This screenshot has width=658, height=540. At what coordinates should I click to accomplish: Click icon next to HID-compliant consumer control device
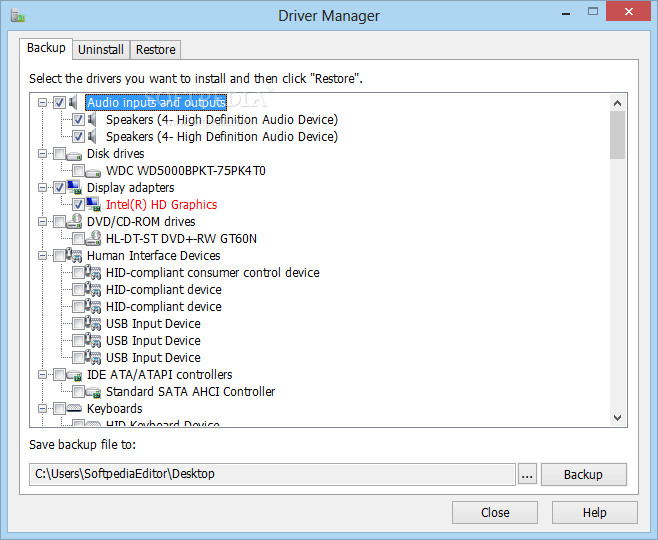[x=93, y=272]
